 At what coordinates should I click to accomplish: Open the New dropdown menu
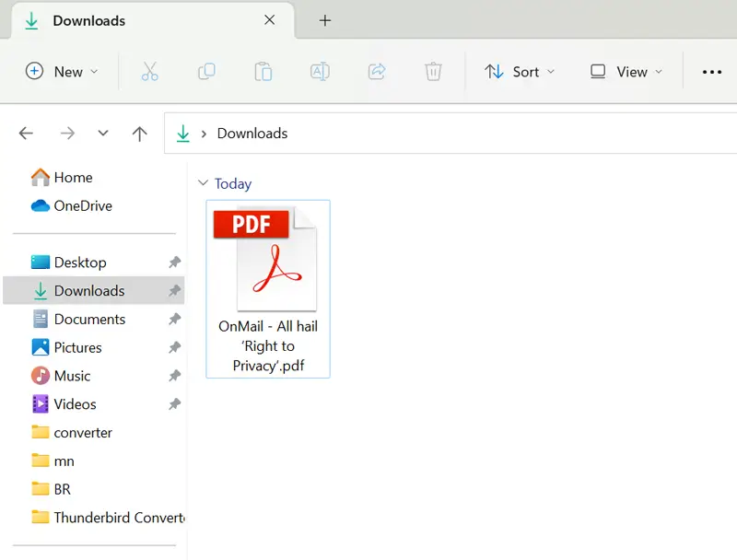point(62,72)
